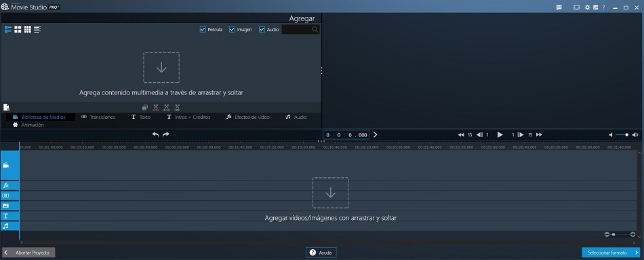
Task: Click the Abortar Proyecto button
Action: (28, 253)
